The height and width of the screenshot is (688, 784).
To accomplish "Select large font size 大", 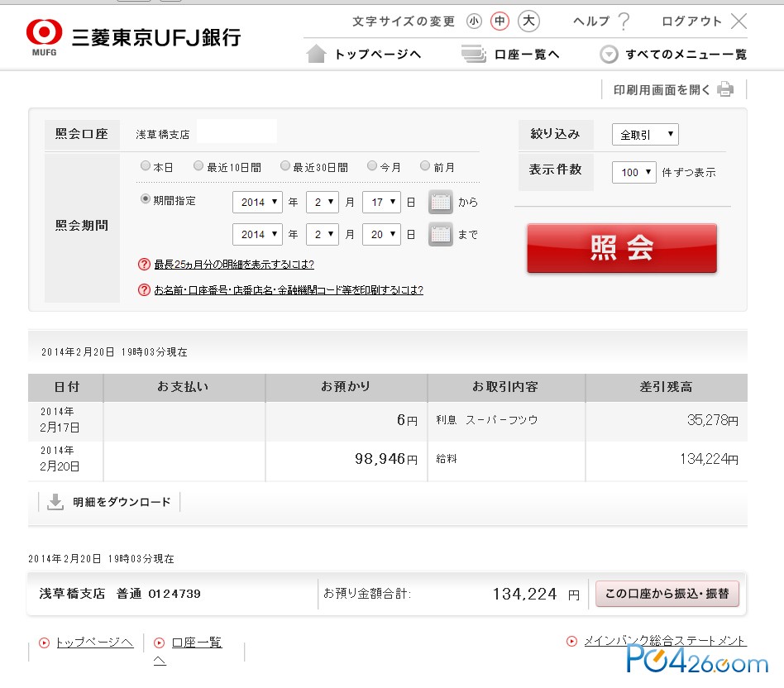I will 528,21.
